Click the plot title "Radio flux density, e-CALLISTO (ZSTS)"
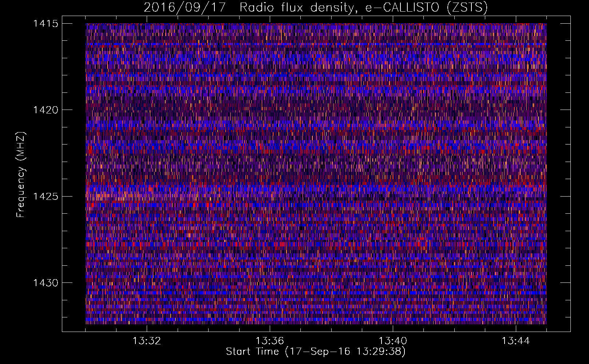Image resolution: width=589 pixels, height=364 pixels. pos(363,7)
